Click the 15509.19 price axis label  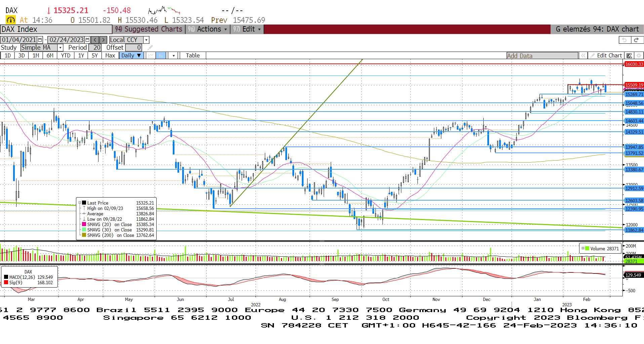[634, 85]
